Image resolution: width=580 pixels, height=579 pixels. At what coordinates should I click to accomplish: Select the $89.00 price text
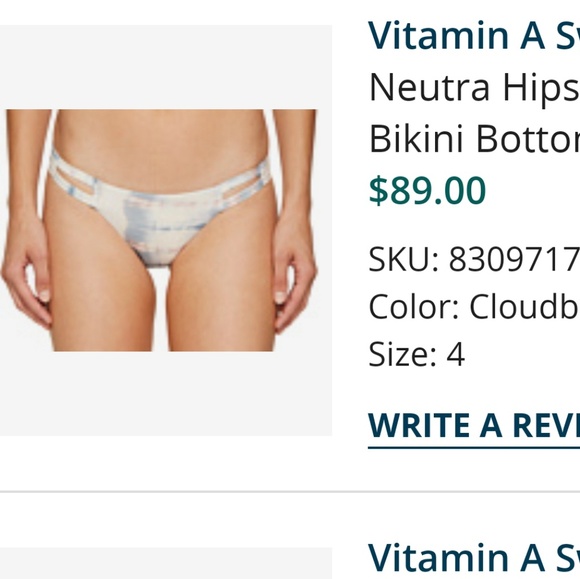click(x=427, y=191)
